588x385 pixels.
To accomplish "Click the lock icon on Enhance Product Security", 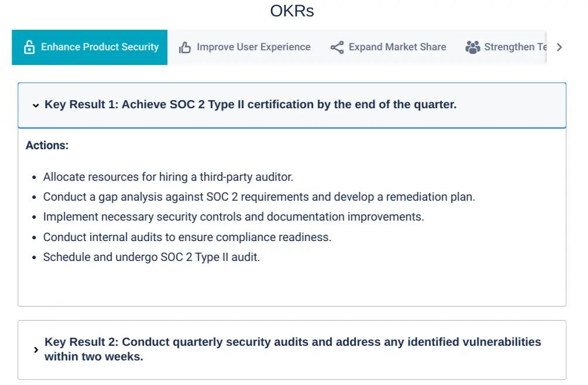I will click(x=29, y=47).
